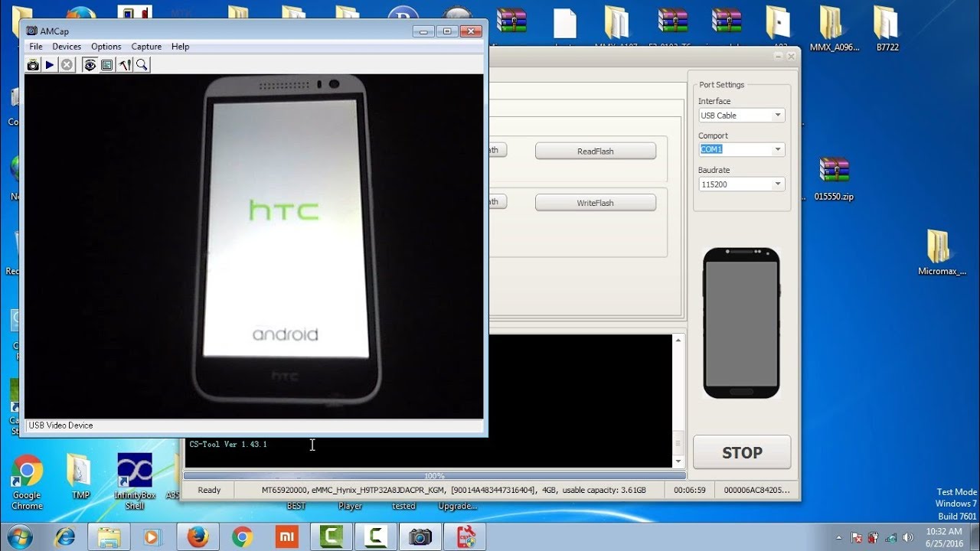
Task: Click the first Camtasia taskbar icon
Action: pyautogui.click(x=331, y=537)
